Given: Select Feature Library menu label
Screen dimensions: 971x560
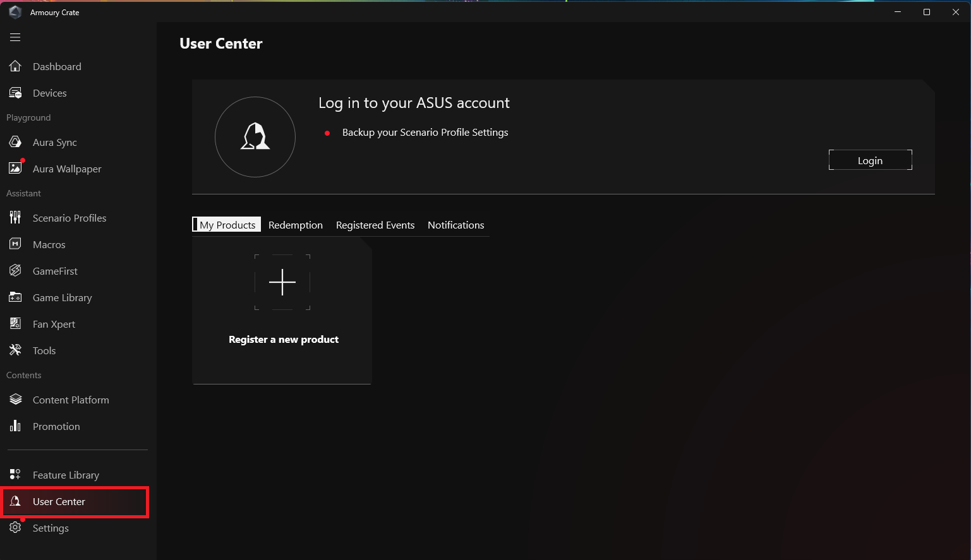Looking at the screenshot, I should pyautogui.click(x=66, y=475).
